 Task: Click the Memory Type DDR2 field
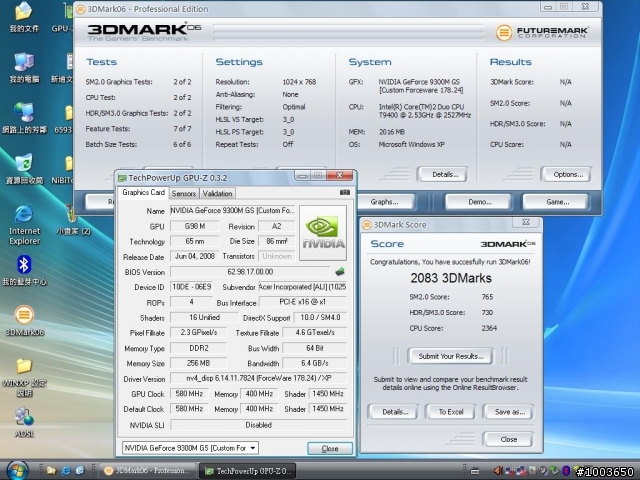pos(198,348)
